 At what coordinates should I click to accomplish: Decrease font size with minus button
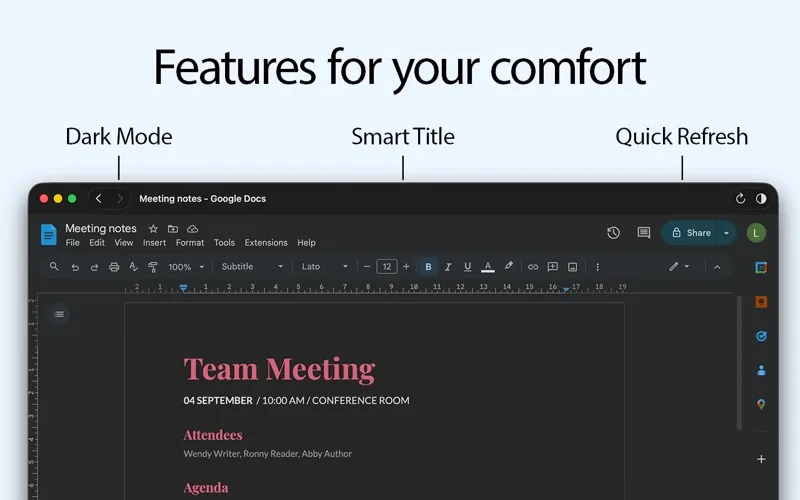point(367,266)
